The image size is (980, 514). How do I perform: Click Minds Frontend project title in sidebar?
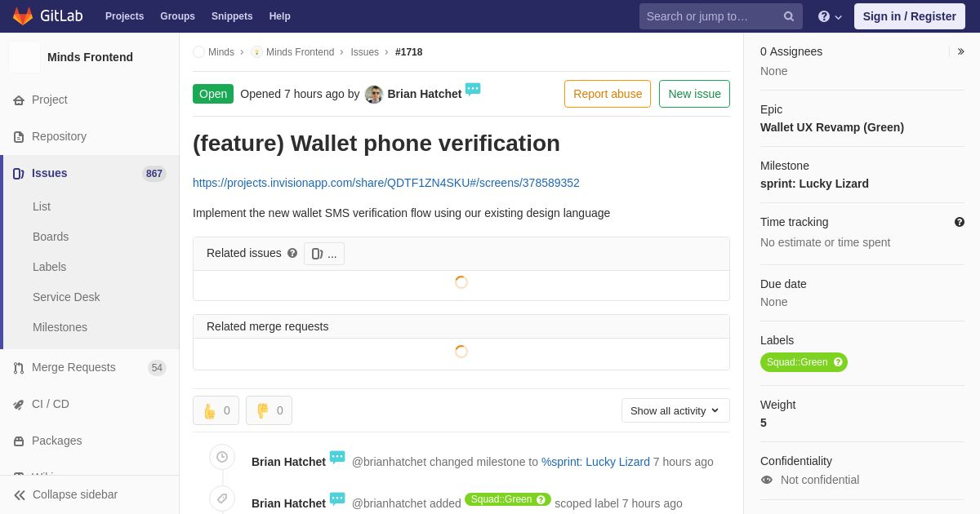(x=90, y=57)
